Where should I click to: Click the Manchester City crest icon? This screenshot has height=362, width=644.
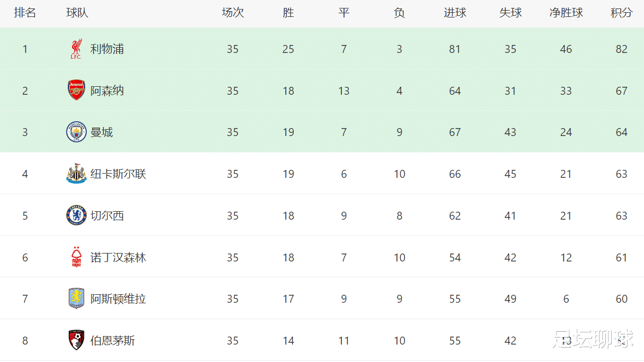click(x=76, y=132)
